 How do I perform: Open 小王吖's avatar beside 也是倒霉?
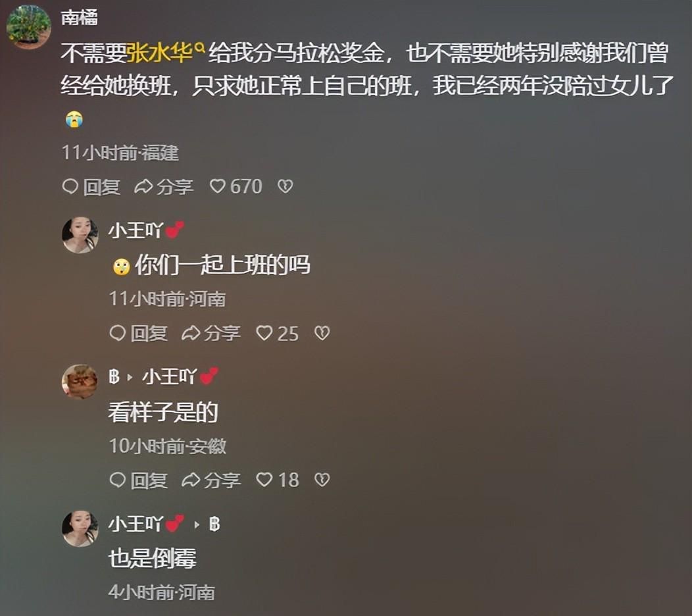click(80, 528)
